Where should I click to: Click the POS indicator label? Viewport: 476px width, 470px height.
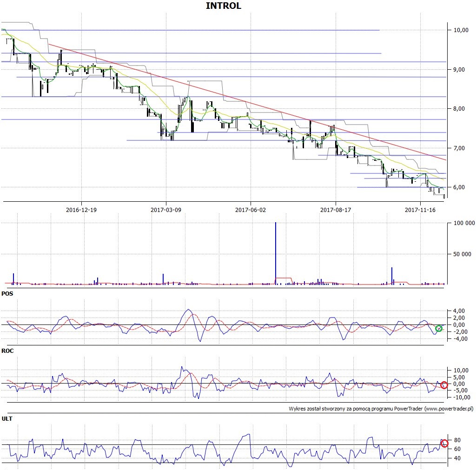(x=7, y=294)
